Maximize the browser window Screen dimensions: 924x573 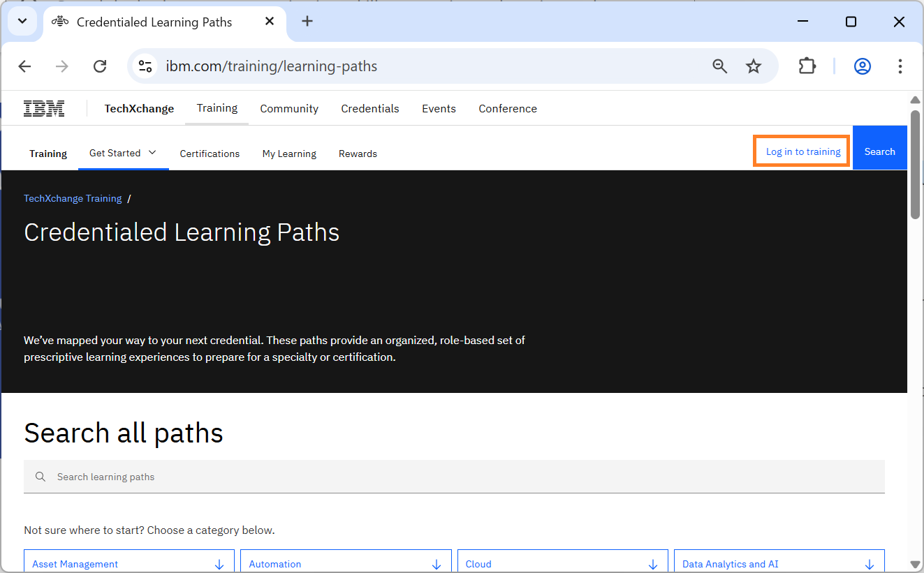[851, 22]
